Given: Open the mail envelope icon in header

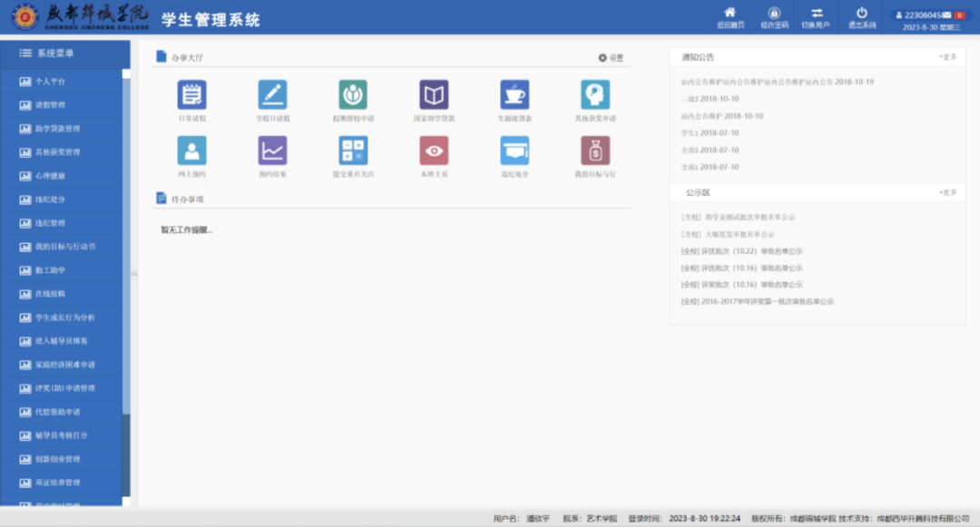Looking at the screenshot, I should point(946,15).
